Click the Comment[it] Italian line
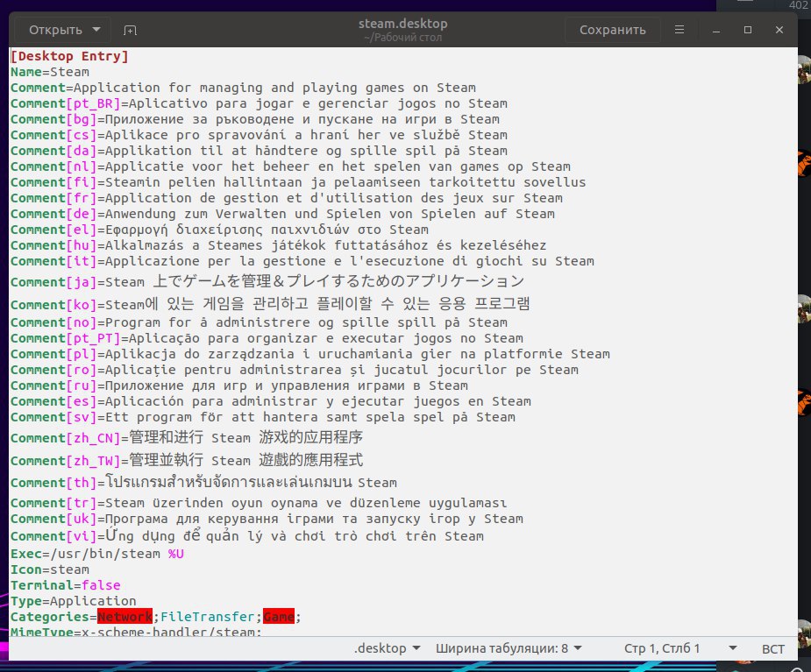Screen dimensions: 811x672 tap(302, 261)
